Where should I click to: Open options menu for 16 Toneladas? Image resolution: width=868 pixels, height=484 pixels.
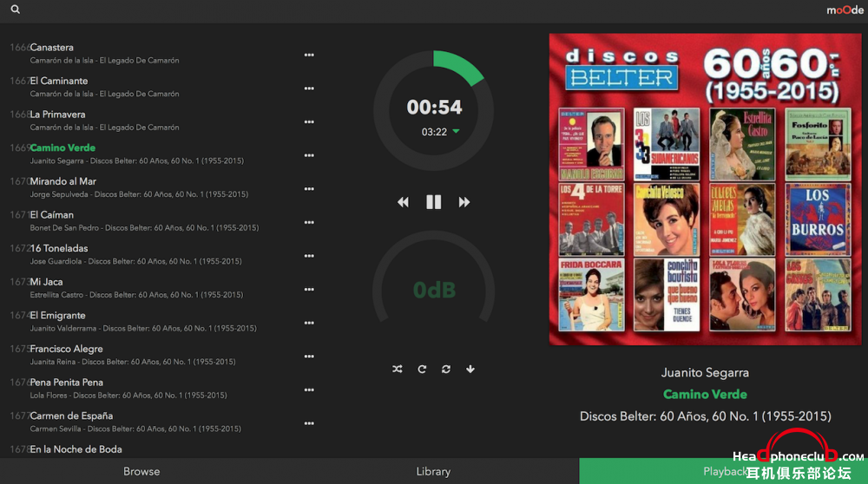click(x=309, y=256)
